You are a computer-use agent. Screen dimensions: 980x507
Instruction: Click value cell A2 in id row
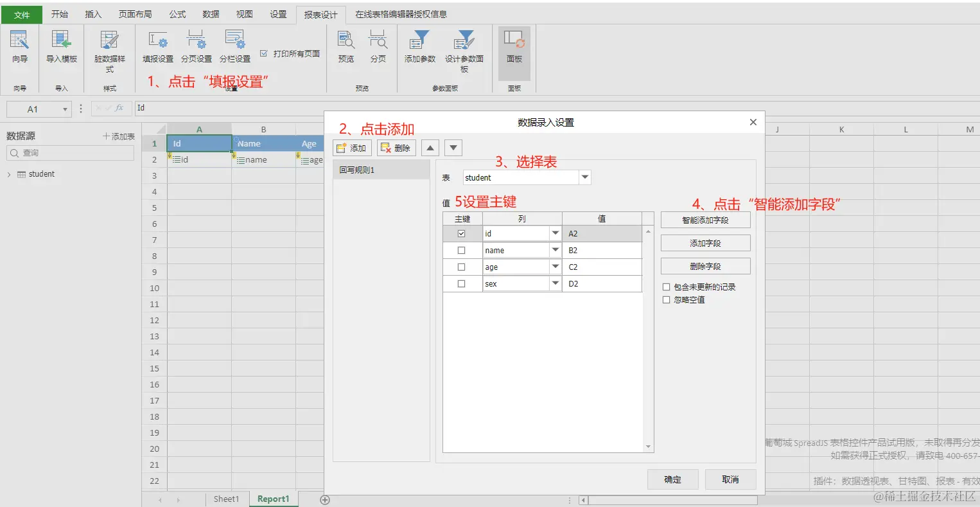point(602,233)
